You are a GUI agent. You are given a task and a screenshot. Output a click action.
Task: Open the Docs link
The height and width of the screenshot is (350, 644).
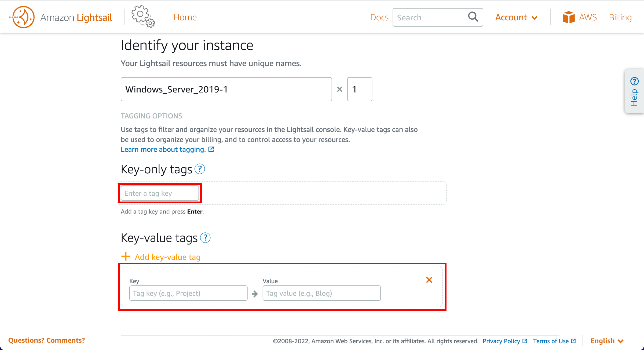(379, 17)
